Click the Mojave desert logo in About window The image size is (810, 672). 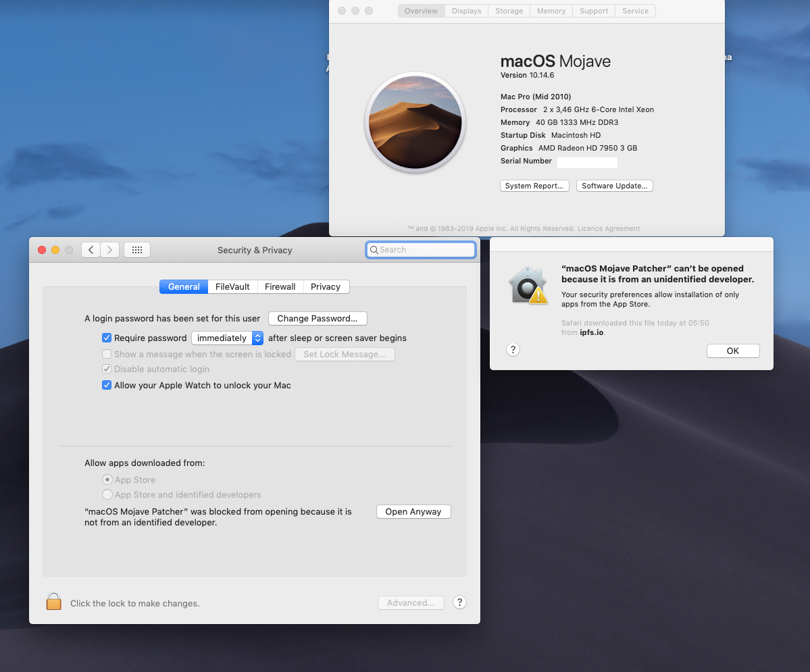(415, 122)
